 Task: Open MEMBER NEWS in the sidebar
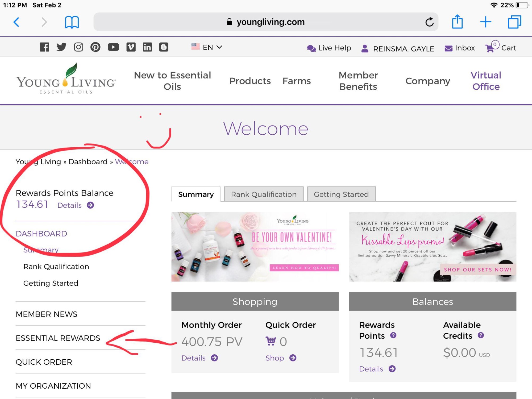pos(47,314)
